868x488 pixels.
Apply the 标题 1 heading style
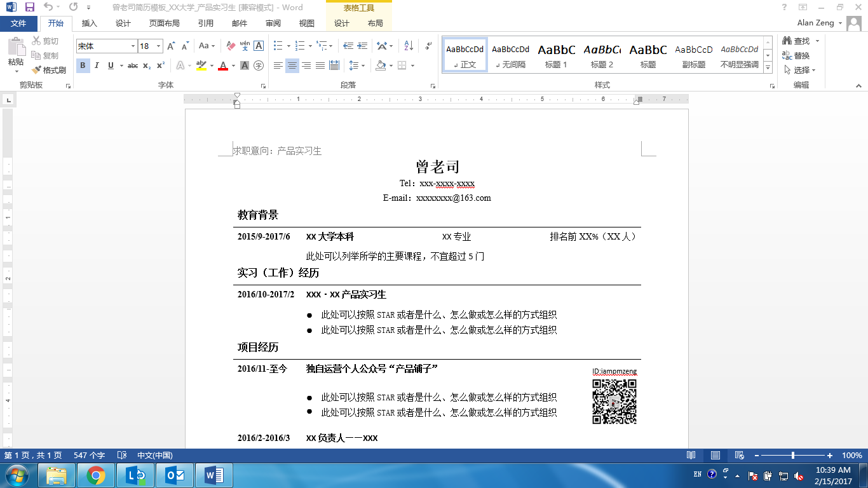pos(557,56)
